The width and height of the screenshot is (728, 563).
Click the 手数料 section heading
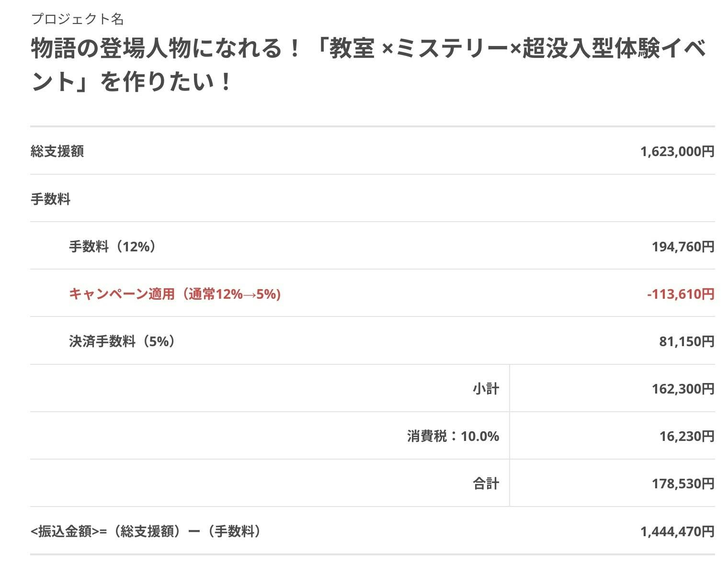point(51,199)
